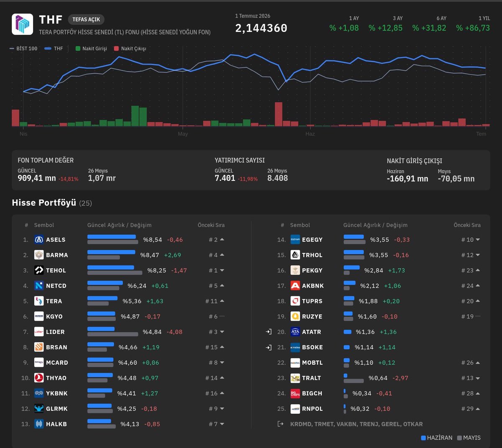
Task: Click the new-entry arrow icon beside ATATR
Action: pos(269,332)
